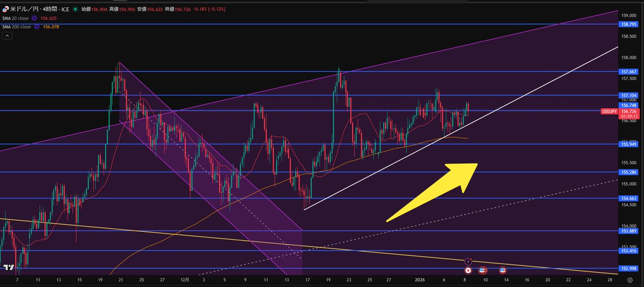Click the TradingView logo watermark icon
This screenshot has width=644, height=287.
(9, 267)
